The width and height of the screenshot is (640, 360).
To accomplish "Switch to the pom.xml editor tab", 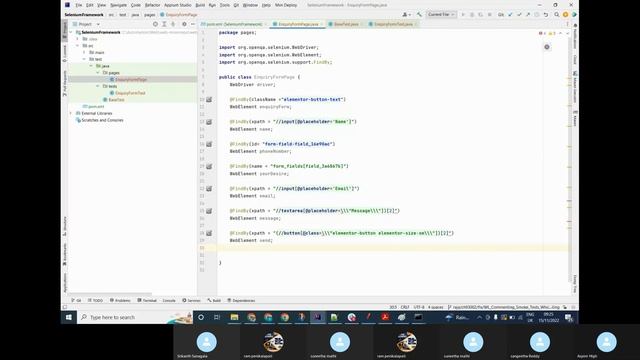I will [x=234, y=24].
